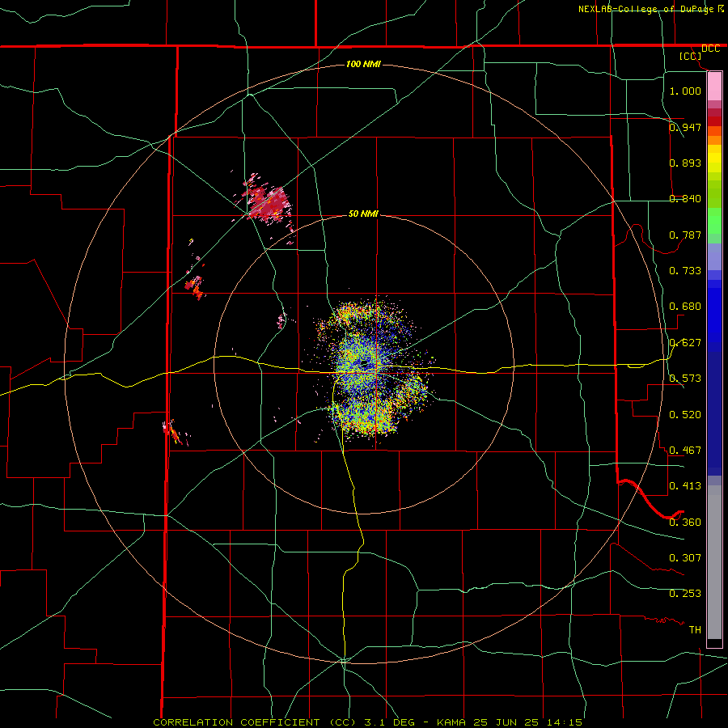Viewport: 728px width, 728px height.
Task: Click the NEXLAB-College of DuPage credit text
Action: (646, 9)
